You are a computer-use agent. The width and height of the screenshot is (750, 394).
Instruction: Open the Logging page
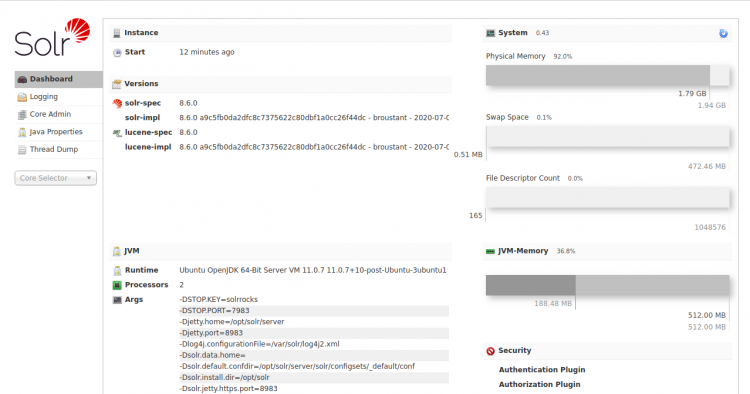(x=58, y=97)
